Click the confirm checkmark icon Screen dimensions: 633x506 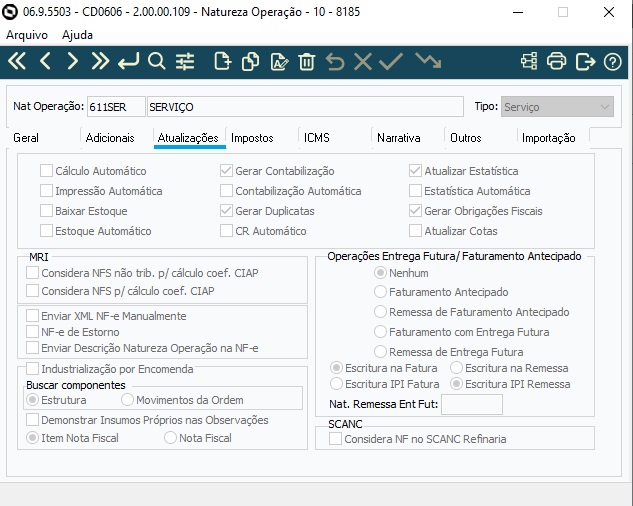point(391,61)
